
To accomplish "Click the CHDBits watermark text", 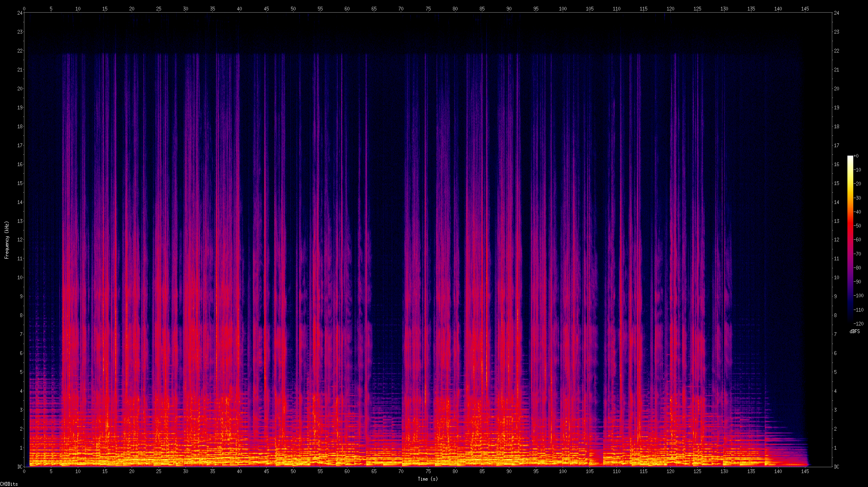I will click(9, 484).
